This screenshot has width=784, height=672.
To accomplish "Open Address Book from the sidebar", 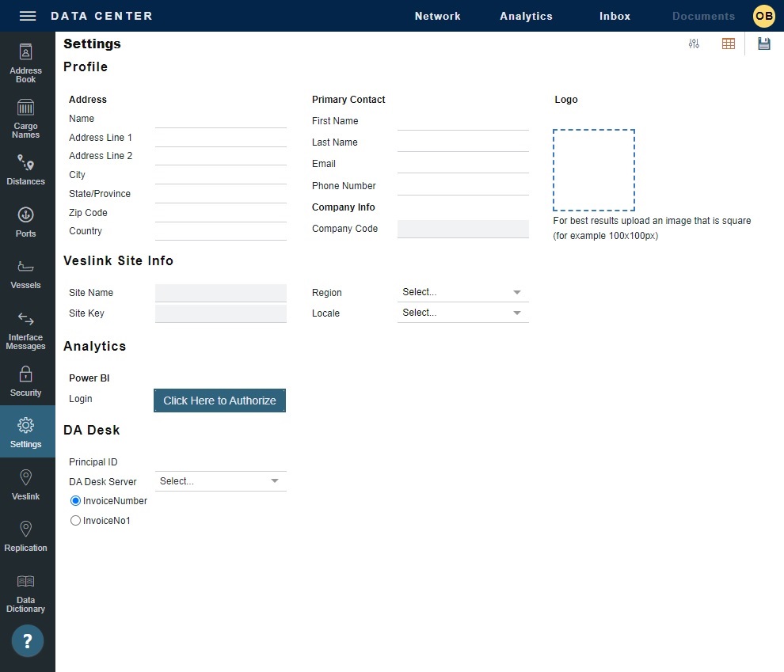I will pos(26,63).
